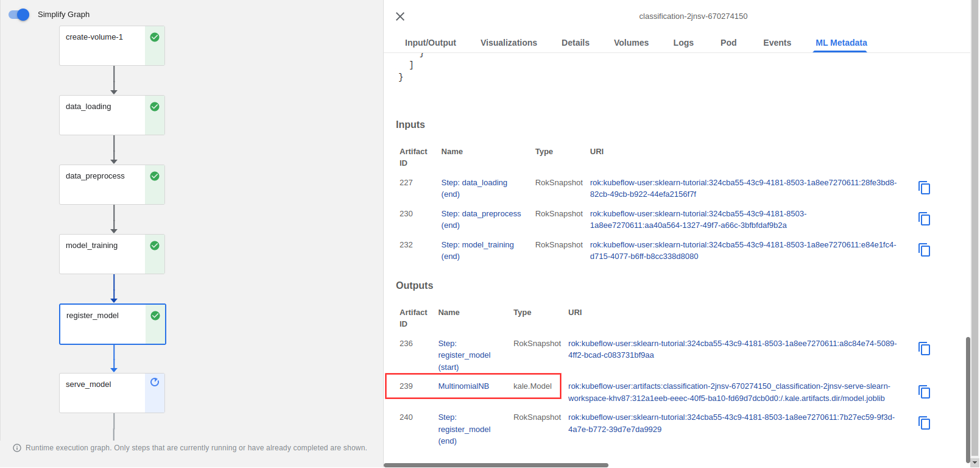The width and height of the screenshot is (980, 468).
Task: Open URI link of artifact 227
Action: [743, 188]
